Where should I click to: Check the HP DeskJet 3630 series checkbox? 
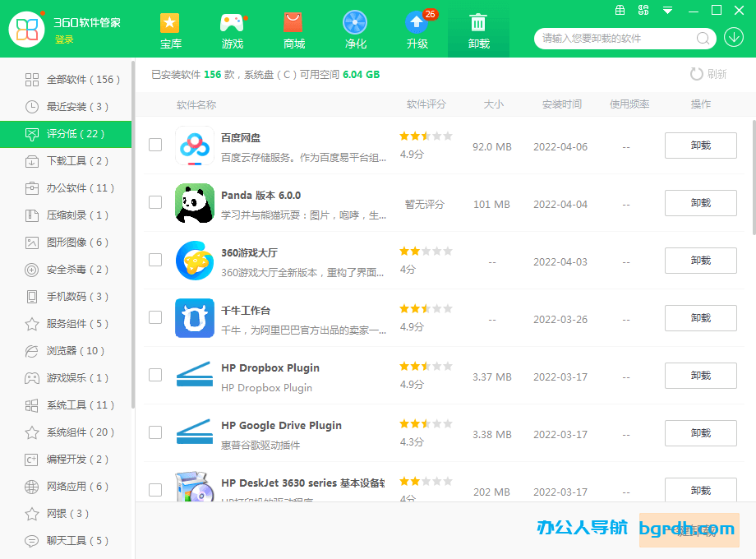155,490
